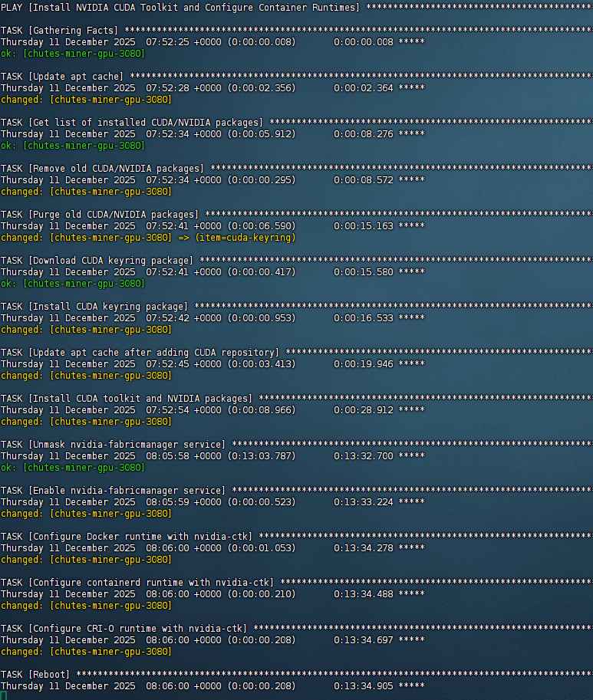Click the TASK [Reboot] heading
The height and width of the screenshot is (700, 593).
(35, 675)
